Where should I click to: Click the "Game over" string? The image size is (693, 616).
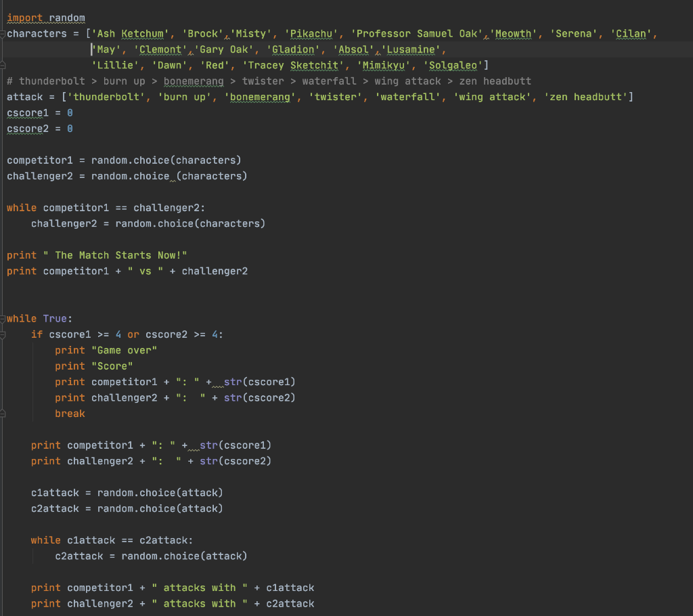click(127, 350)
